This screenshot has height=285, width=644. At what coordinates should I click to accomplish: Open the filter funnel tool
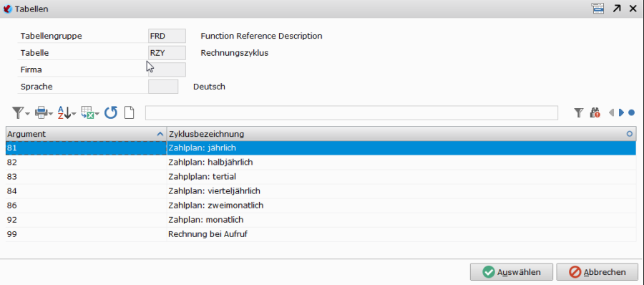pyautogui.click(x=18, y=112)
